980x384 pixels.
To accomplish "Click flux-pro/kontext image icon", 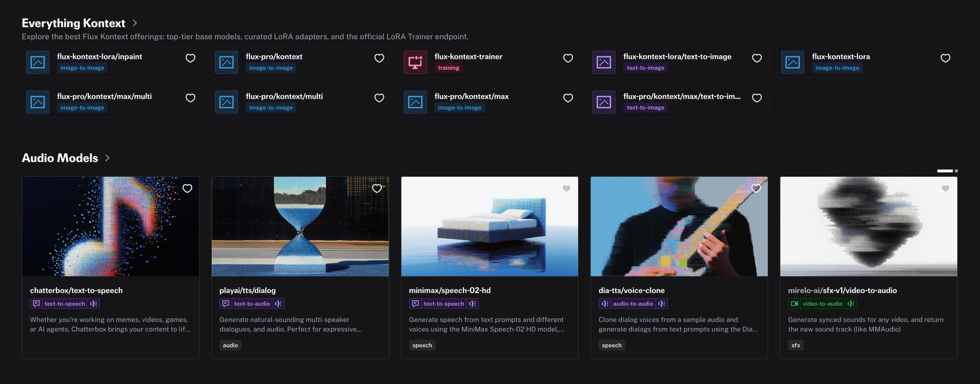I will click(226, 63).
